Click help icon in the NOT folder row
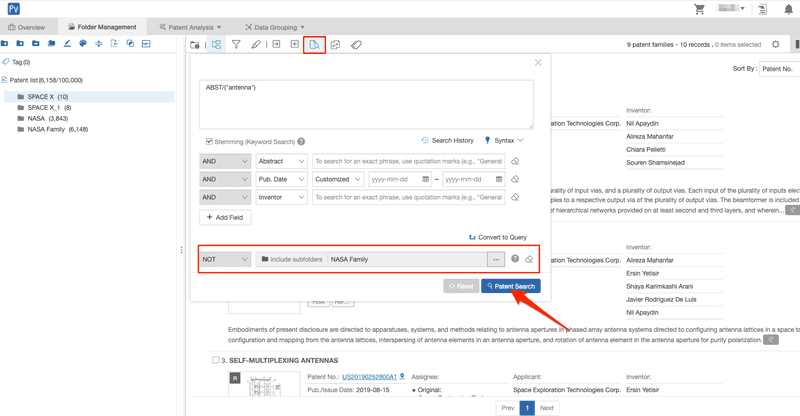The height and width of the screenshot is (416, 800). pyautogui.click(x=515, y=259)
